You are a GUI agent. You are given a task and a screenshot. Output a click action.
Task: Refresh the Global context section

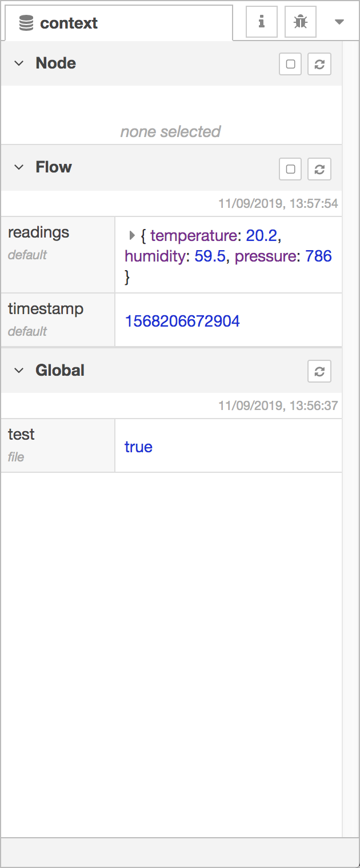319,371
